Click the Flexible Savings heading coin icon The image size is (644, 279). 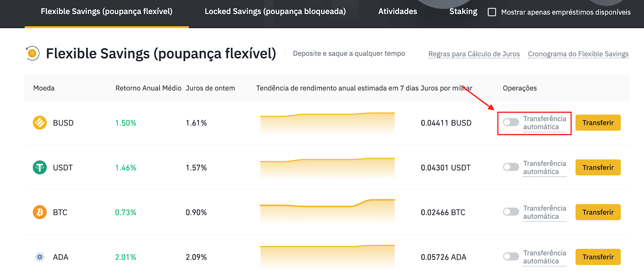pyautogui.click(x=32, y=53)
